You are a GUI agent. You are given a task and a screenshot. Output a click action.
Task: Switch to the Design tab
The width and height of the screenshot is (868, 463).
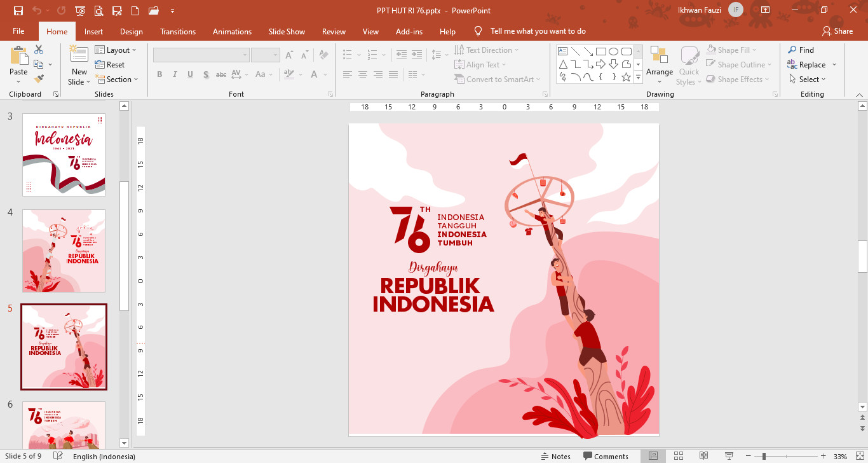coord(131,31)
